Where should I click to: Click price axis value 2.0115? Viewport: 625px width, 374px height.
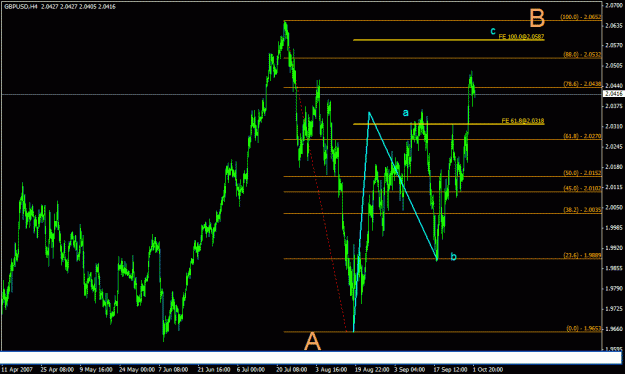pyautogui.click(x=614, y=187)
